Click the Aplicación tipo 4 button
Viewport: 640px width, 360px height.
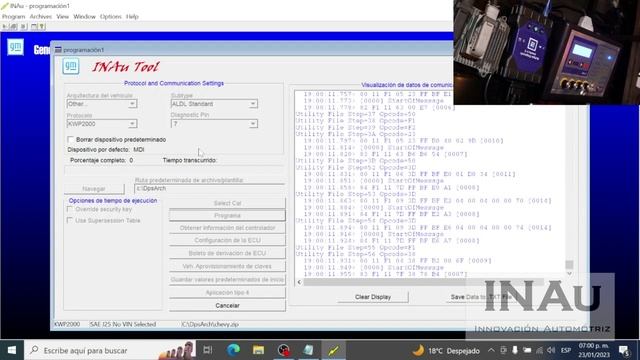227,293
